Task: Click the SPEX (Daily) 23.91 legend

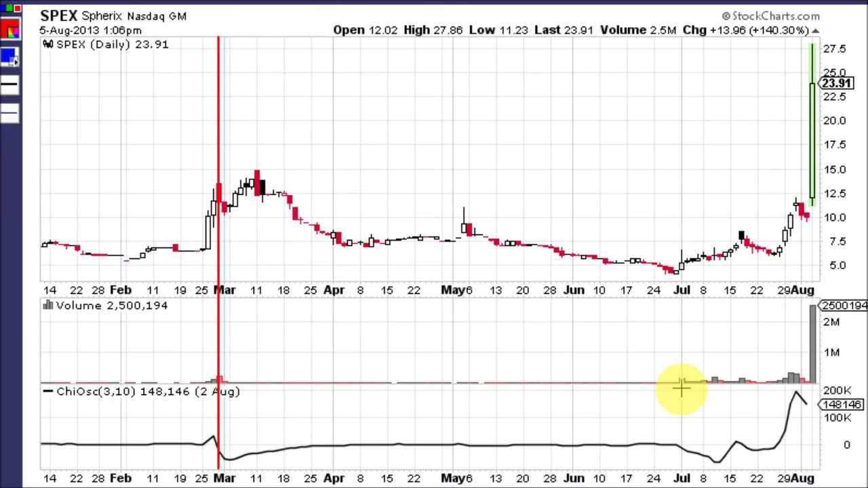Action: 113,44
